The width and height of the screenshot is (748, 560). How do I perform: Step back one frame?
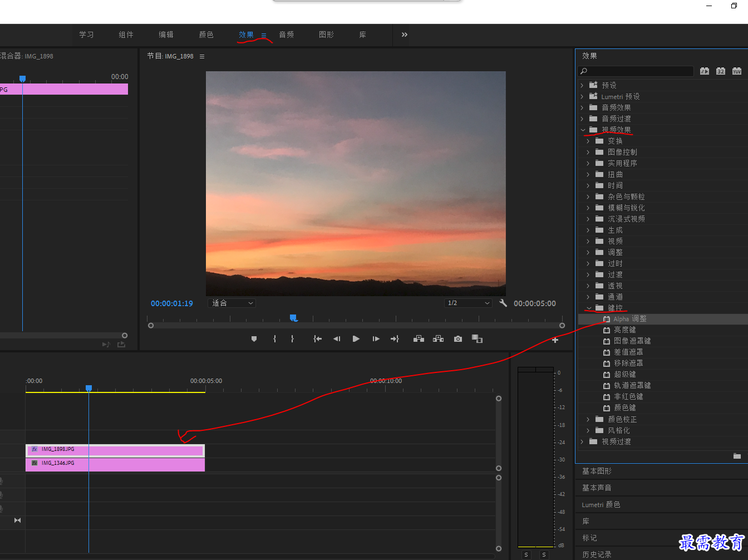[x=337, y=339]
